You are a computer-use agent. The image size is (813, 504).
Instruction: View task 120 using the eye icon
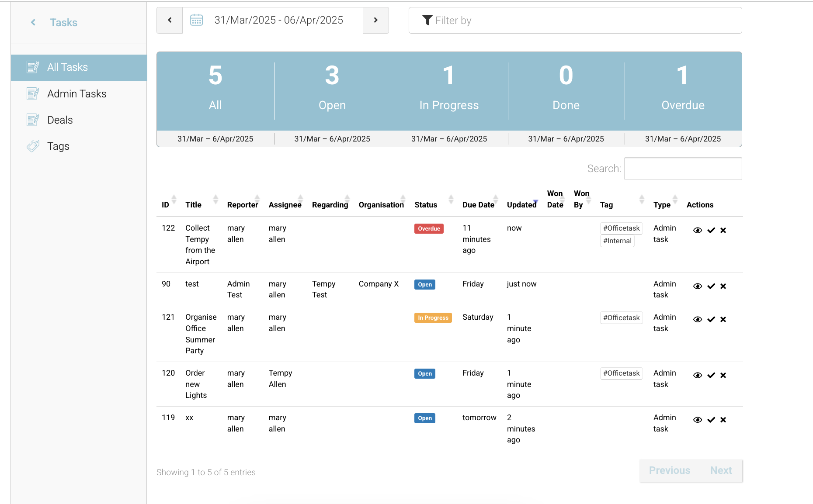click(x=698, y=375)
